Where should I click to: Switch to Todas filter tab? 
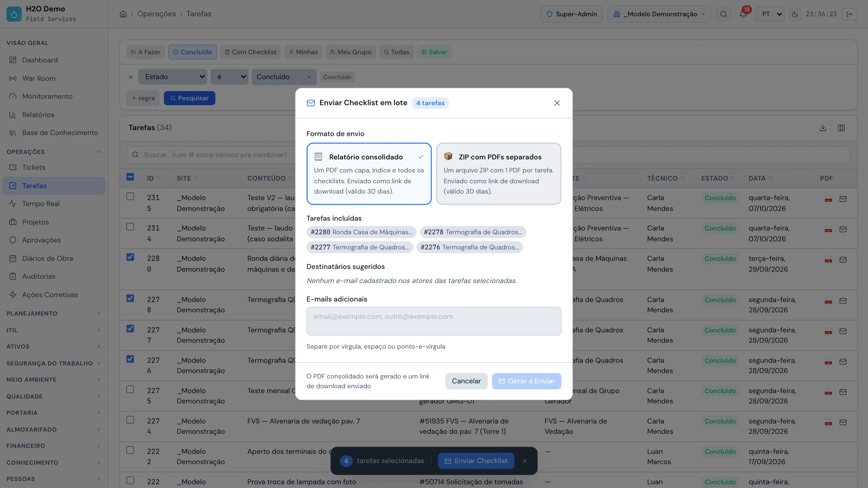pyautogui.click(x=396, y=52)
